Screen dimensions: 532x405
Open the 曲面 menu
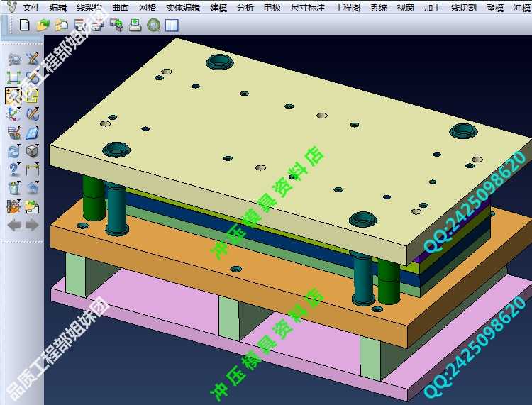click(121, 8)
